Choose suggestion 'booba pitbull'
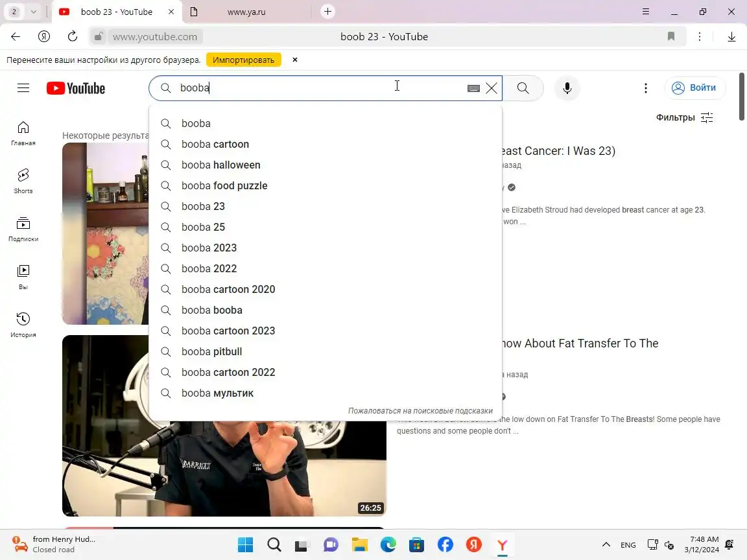The image size is (747, 560). click(326, 351)
